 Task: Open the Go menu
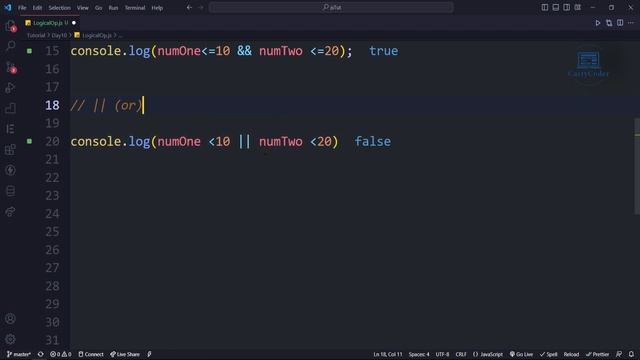(98, 8)
